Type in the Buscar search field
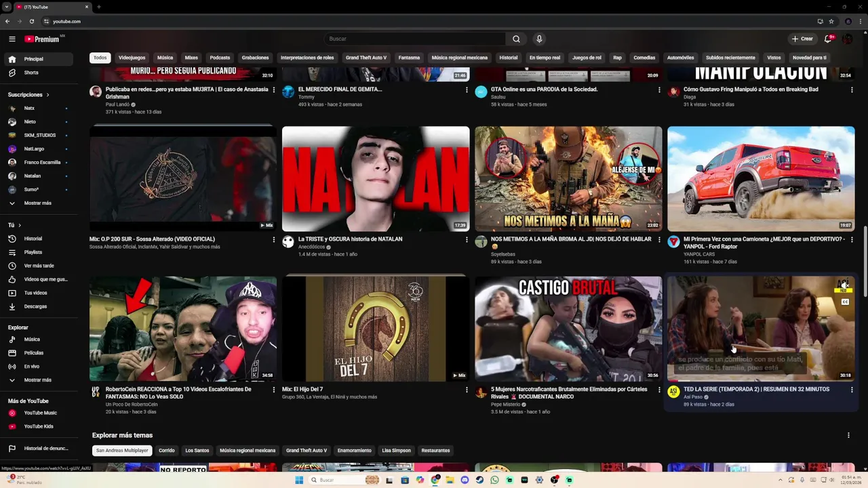This screenshot has height=488, width=868. [x=415, y=39]
